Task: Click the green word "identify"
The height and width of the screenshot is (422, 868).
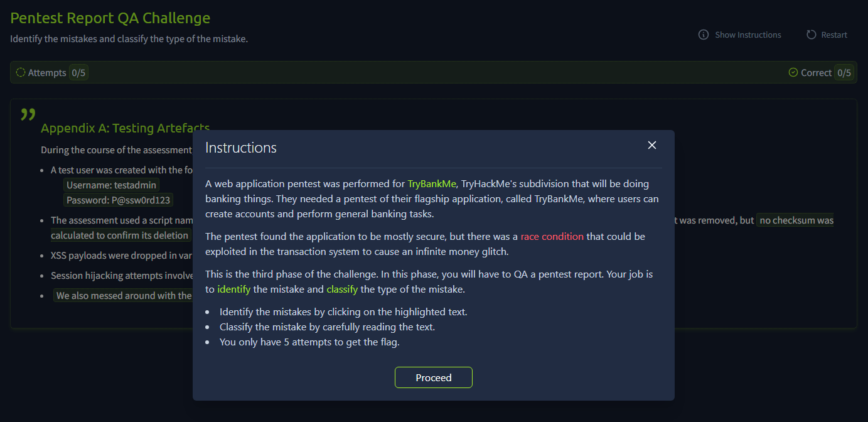Action: [233, 289]
